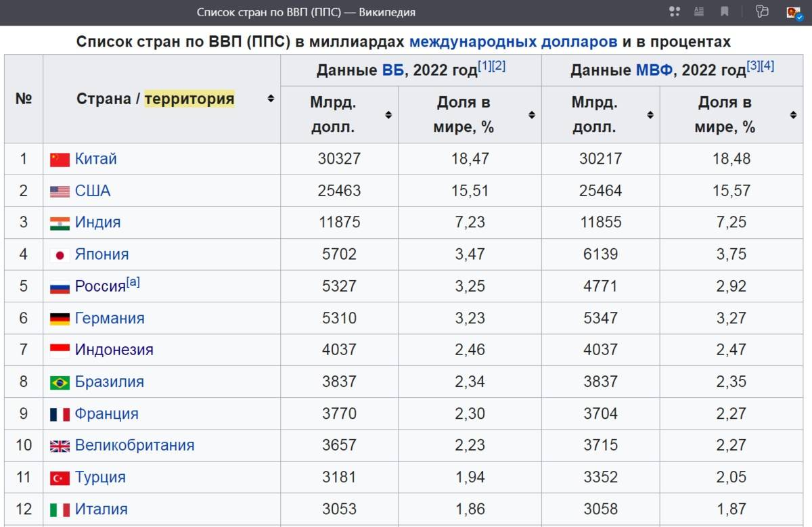Sort by IMF Доля в мире column
The height and width of the screenshot is (527, 812).
pos(793,115)
